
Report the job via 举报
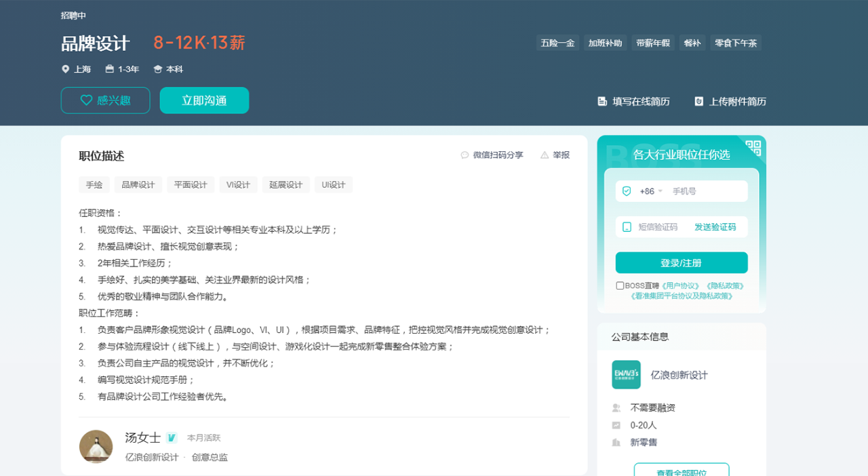click(x=555, y=155)
